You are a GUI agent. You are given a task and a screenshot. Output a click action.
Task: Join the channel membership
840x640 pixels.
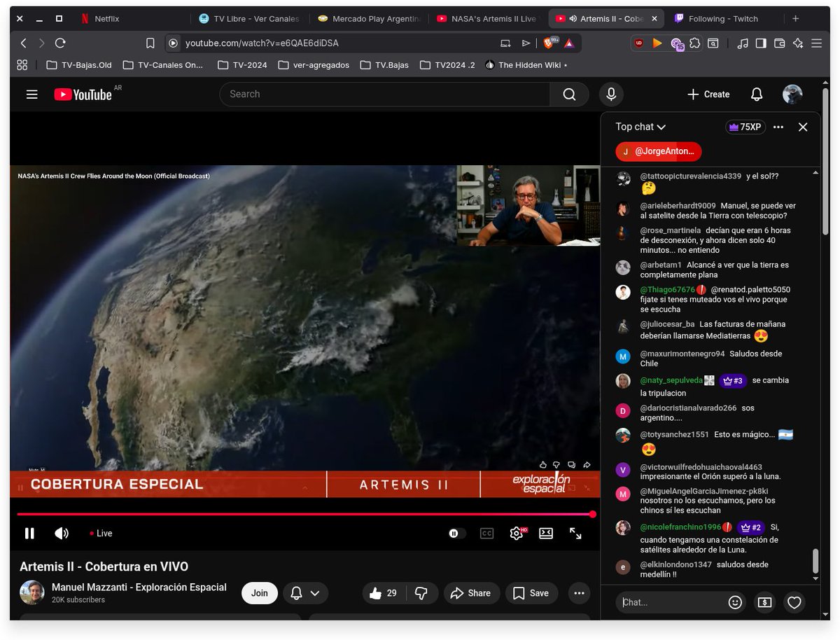[260, 593]
